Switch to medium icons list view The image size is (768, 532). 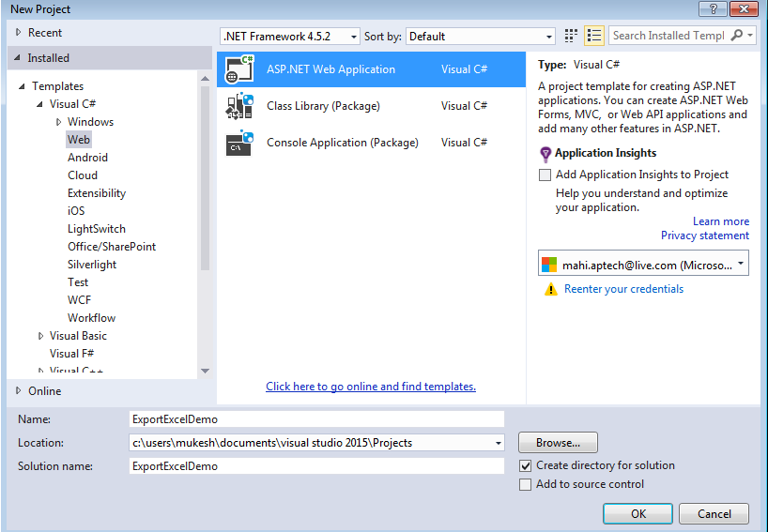(x=593, y=36)
